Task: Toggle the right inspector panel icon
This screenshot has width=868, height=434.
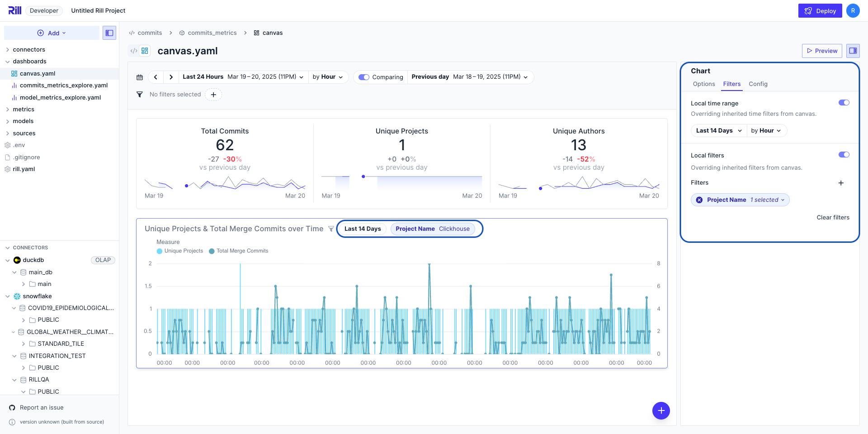Action: [853, 51]
